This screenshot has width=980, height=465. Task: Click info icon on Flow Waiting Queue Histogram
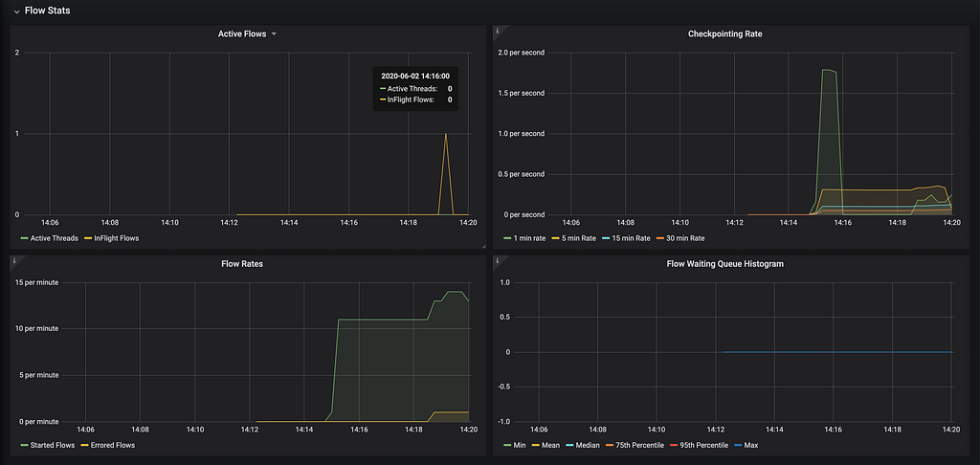498,260
